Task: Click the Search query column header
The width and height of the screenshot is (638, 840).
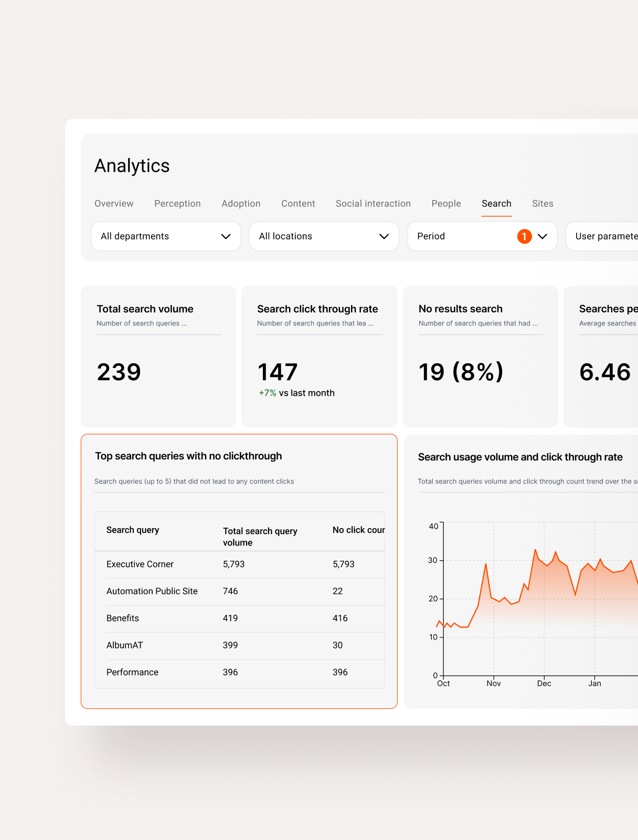Action: click(133, 530)
